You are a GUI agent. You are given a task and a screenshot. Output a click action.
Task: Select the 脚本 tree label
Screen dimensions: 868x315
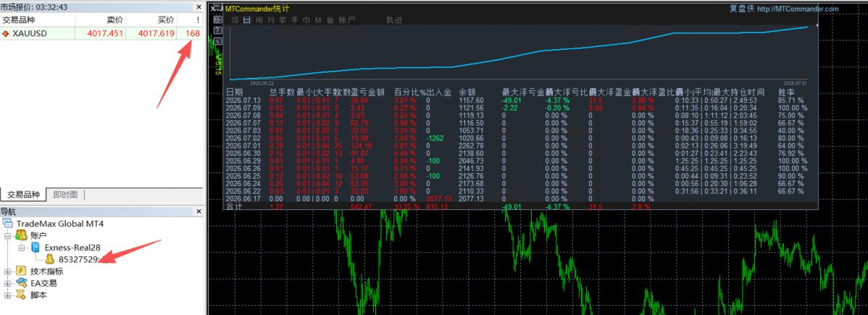[x=38, y=295]
